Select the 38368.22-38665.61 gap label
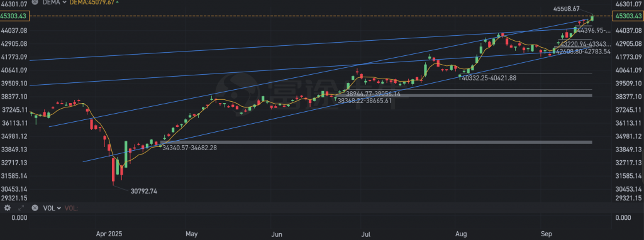Screen dimensions: 644x240 [365, 100]
